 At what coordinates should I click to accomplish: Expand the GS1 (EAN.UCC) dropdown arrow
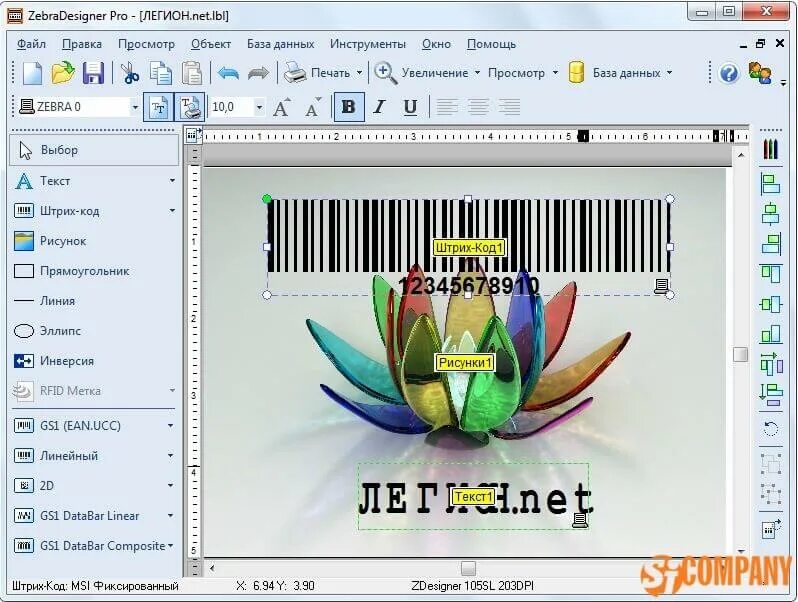click(171, 425)
